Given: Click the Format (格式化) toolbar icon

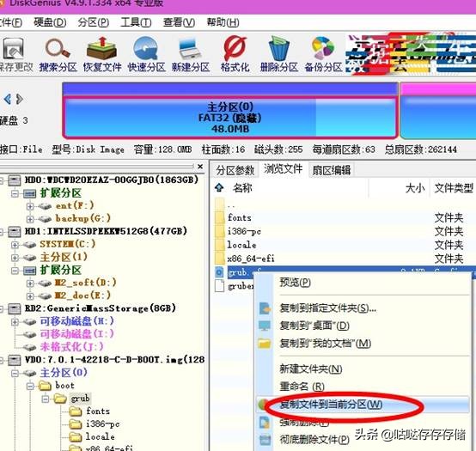Looking at the screenshot, I should (235, 48).
